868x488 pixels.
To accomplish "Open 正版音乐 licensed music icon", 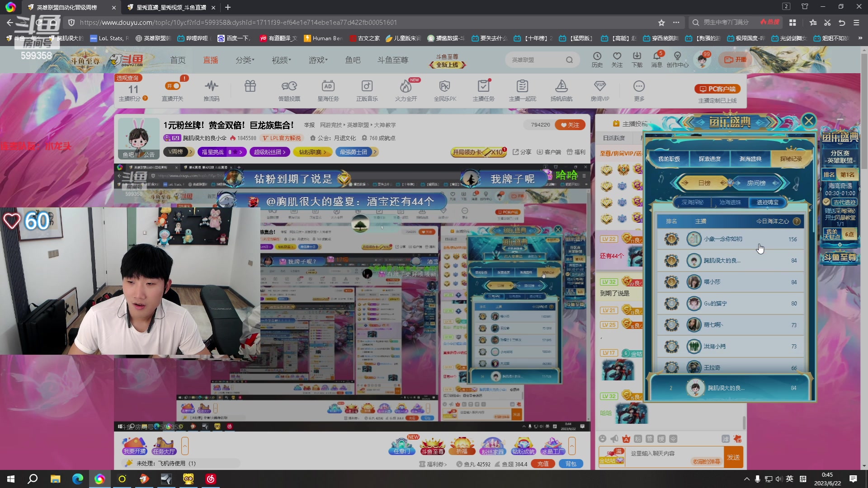I will 367,90.
